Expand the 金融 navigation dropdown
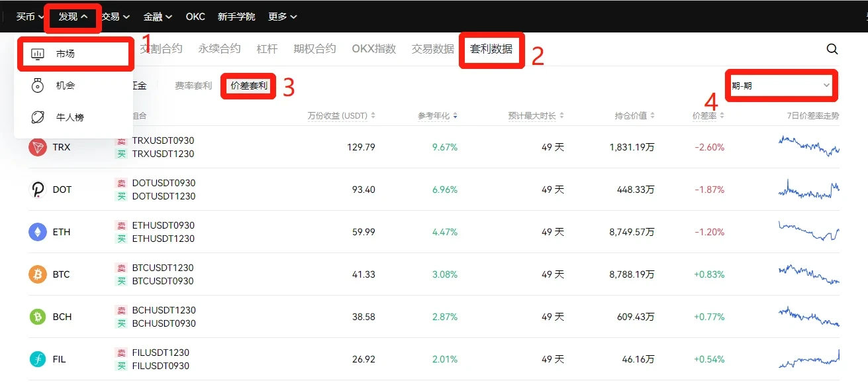Viewport: 868px width, 387px height. point(158,17)
